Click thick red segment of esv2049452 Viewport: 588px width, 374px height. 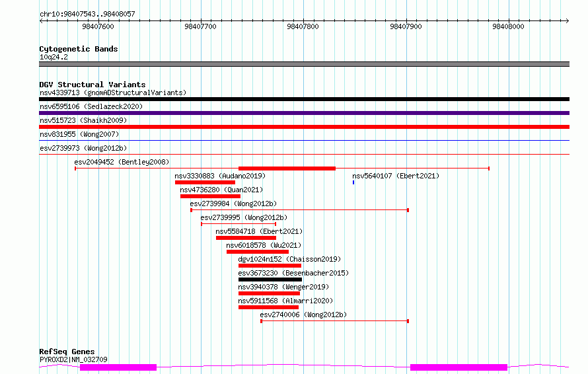tap(287, 168)
